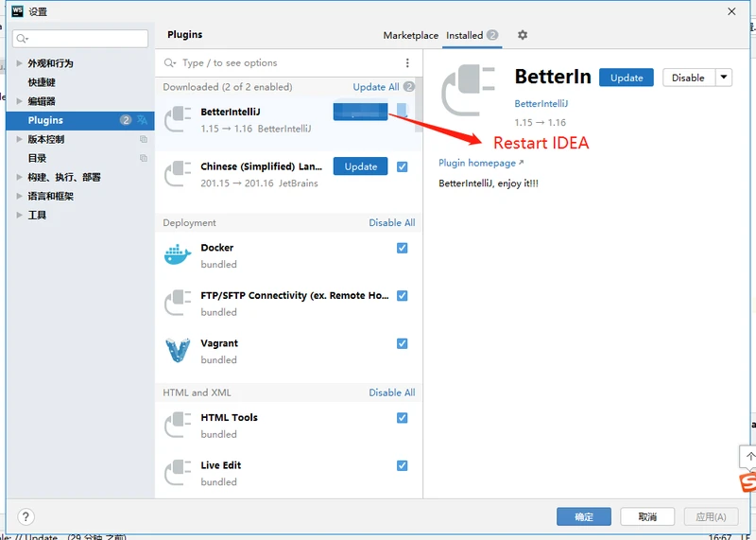Switch to the Marketplace tab
756x540 pixels.
point(410,35)
